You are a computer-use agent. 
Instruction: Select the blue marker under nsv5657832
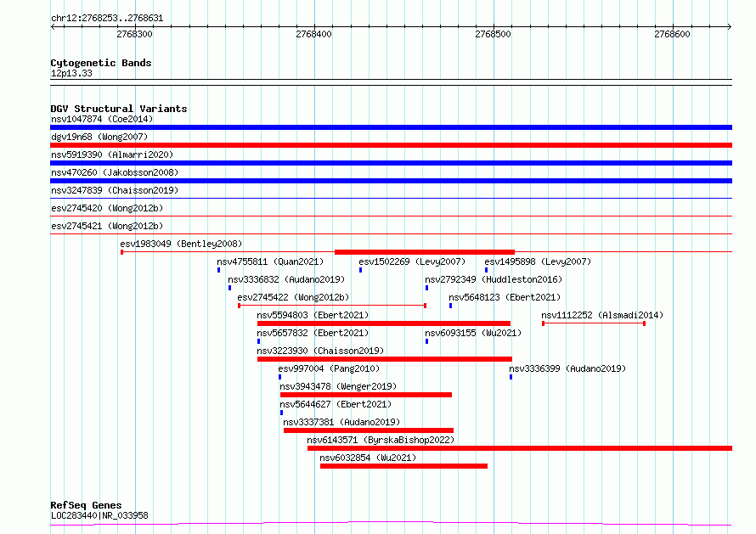click(x=259, y=341)
